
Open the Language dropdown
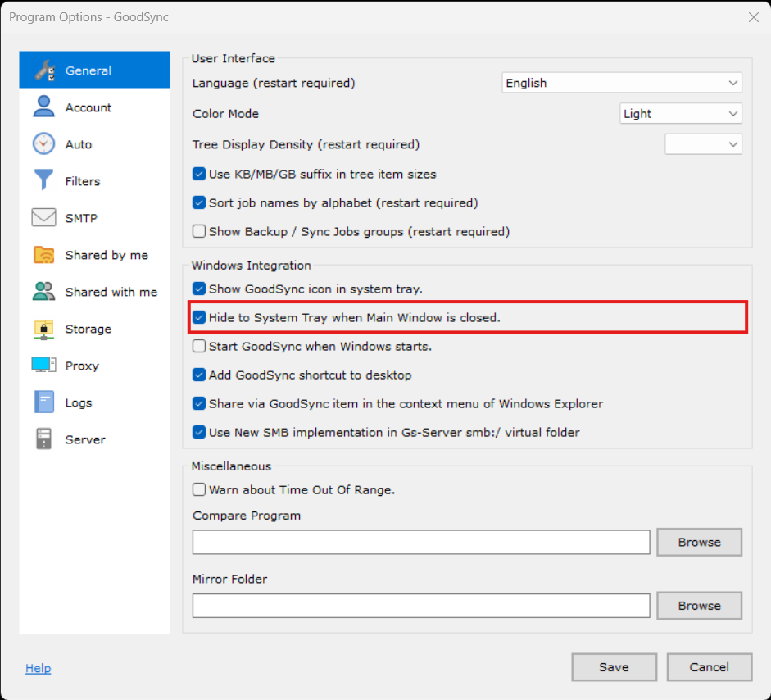click(x=621, y=83)
